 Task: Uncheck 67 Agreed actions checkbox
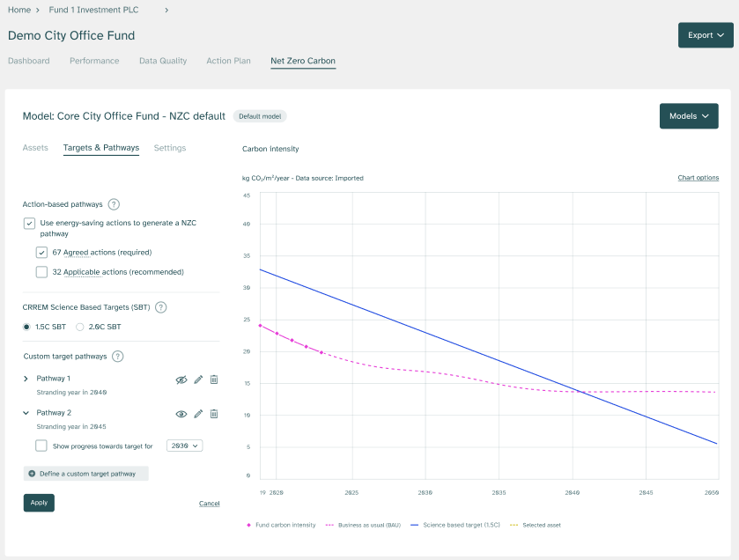41,252
